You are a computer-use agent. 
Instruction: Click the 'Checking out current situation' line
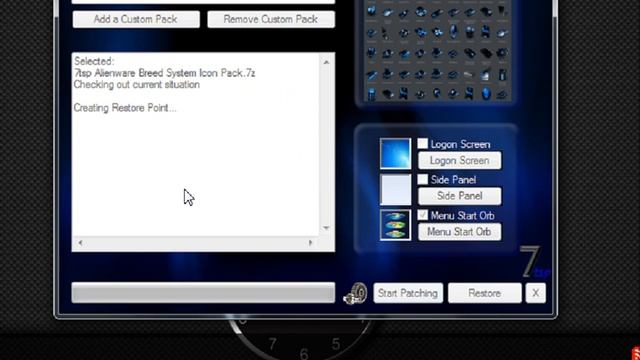(x=137, y=84)
